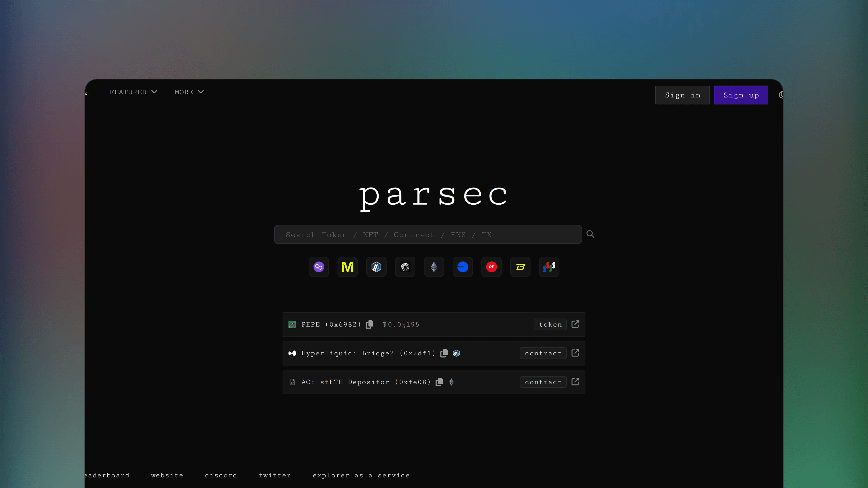868x488 pixels.
Task: Click the search input field
Action: tap(428, 234)
